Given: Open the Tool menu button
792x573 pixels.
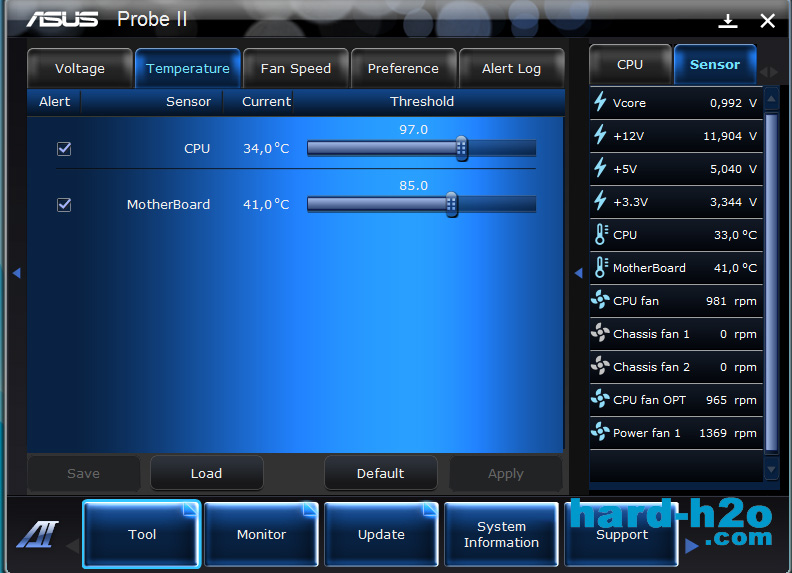Looking at the screenshot, I should click(142, 534).
